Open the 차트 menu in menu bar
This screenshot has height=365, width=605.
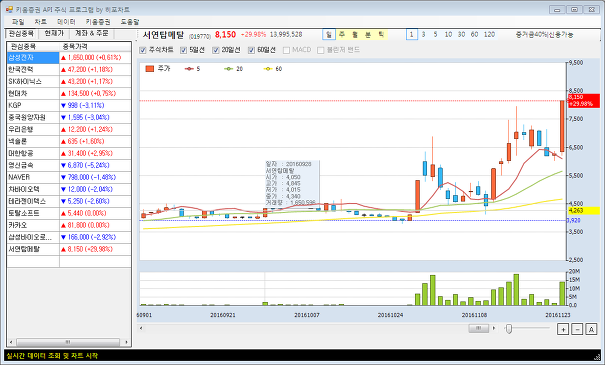point(41,22)
